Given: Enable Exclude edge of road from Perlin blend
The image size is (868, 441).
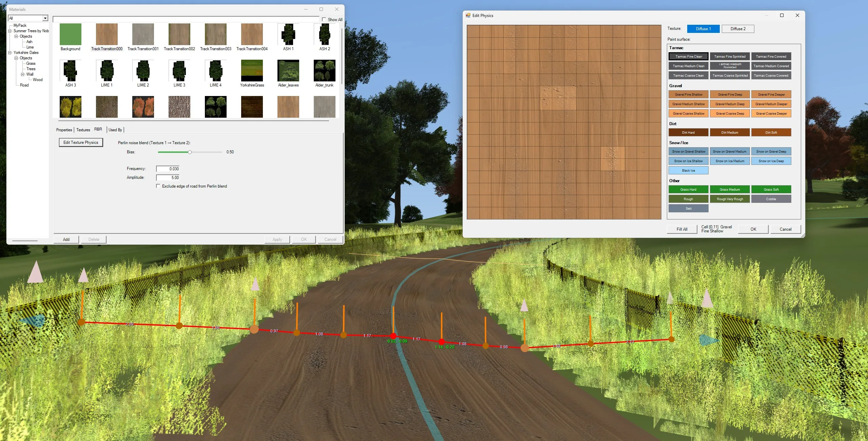Looking at the screenshot, I should tap(158, 186).
